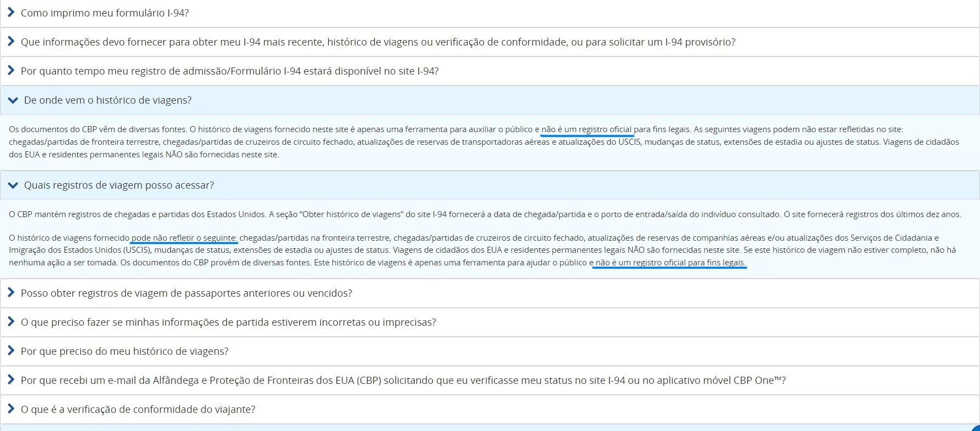
Task: Collapse using the down-chevron beside 'De onde vem o histórico'
Action: tap(13, 100)
